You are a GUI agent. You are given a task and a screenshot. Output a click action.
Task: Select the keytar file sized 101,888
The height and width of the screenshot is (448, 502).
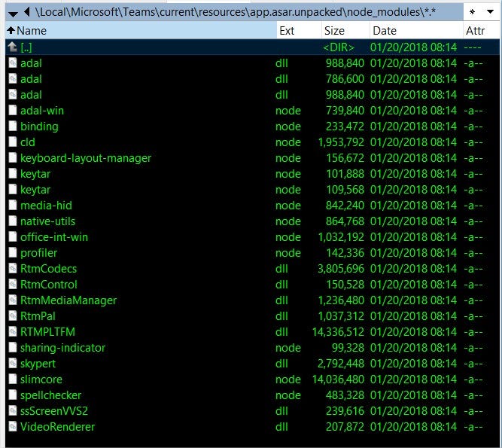[35, 174]
